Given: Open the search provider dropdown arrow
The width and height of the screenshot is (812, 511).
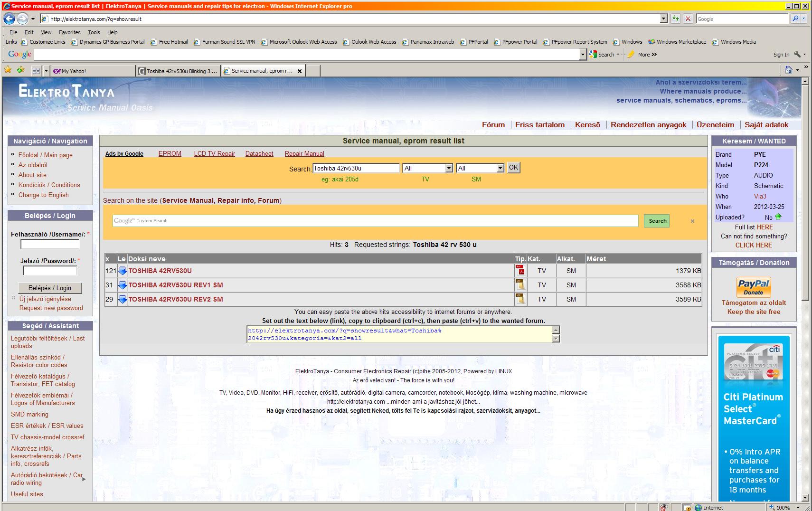Looking at the screenshot, I should pos(804,19).
